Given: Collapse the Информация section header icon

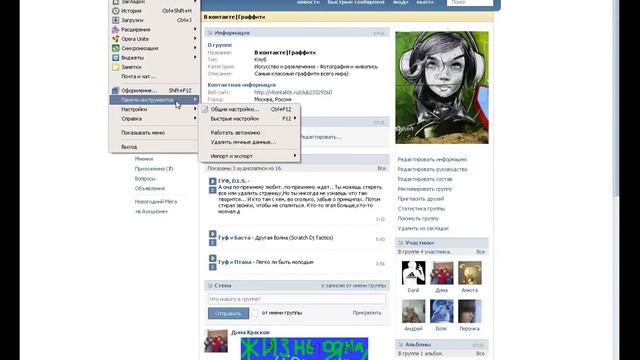Looking at the screenshot, I should 210,33.
